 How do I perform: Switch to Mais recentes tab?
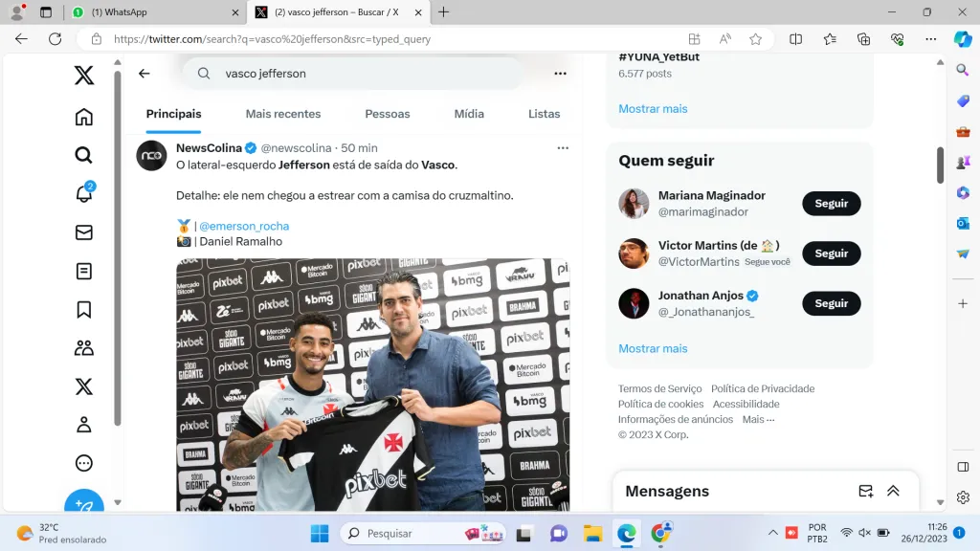pos(283,114)
